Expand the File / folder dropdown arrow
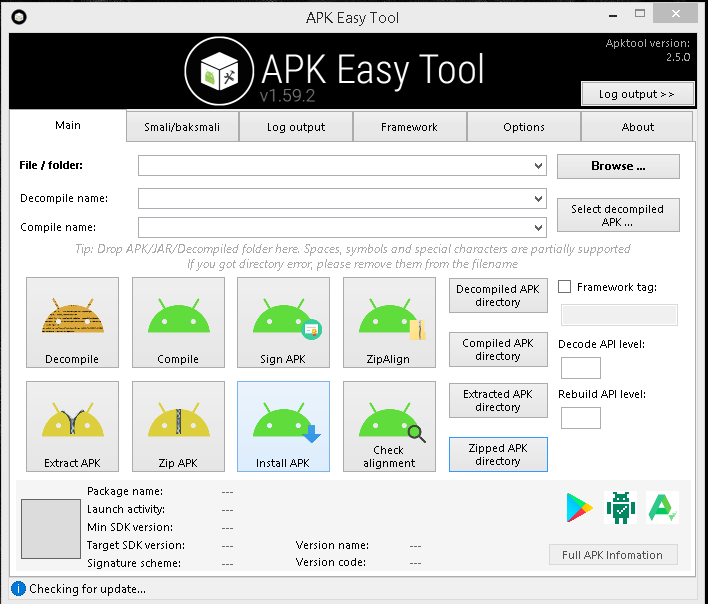Viewport: 708px width, 604px height. tap(538, 166)
